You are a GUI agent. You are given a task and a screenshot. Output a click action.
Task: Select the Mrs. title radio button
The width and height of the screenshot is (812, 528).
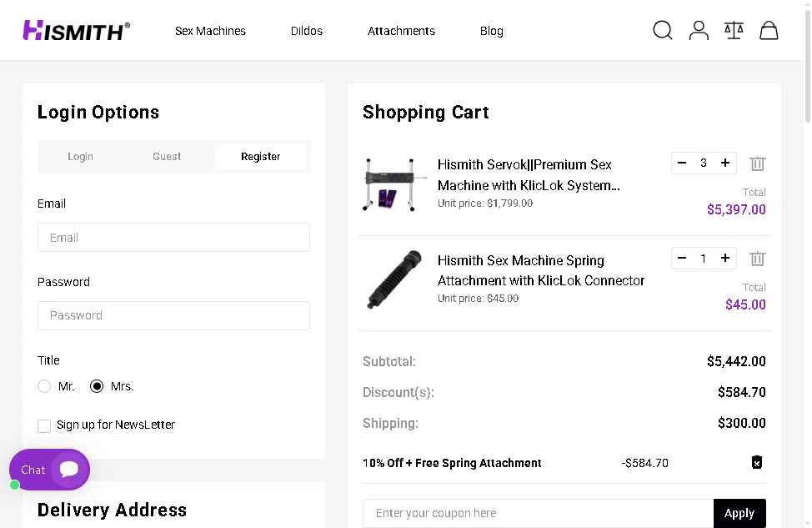click(97, 386)
